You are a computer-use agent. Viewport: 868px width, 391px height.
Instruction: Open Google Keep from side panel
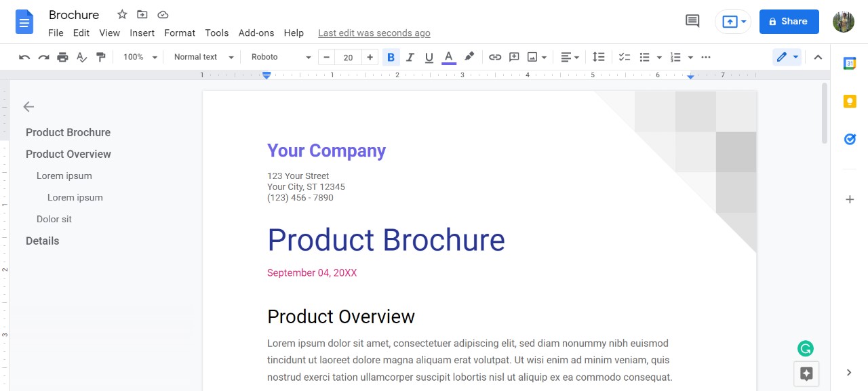coord(850,102)
